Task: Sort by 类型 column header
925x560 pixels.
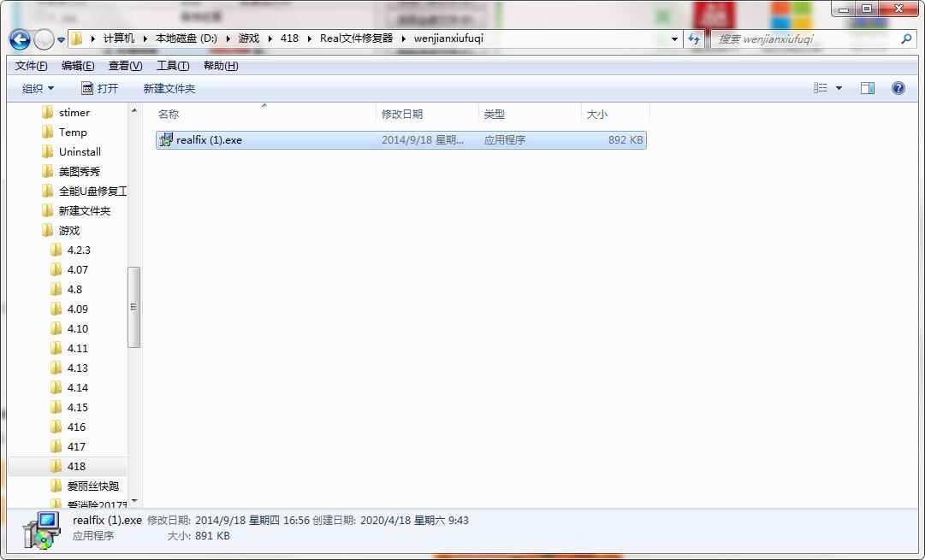Action: 495,114
